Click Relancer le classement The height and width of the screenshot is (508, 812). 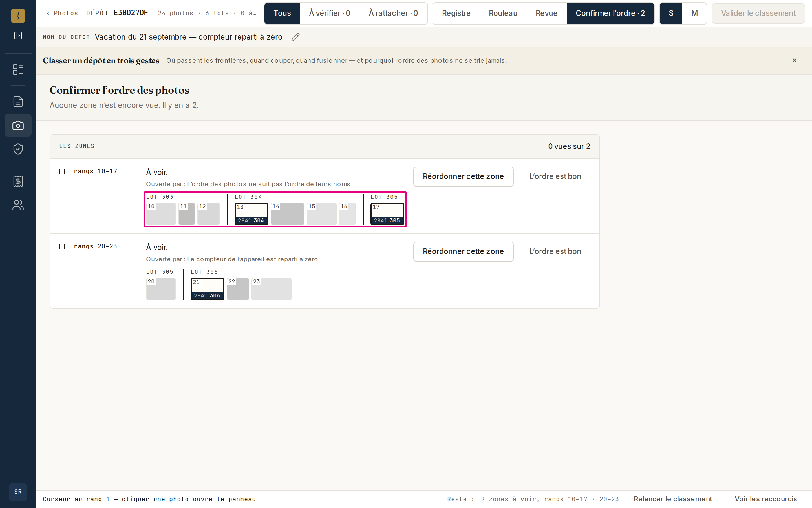pos(673,499)
